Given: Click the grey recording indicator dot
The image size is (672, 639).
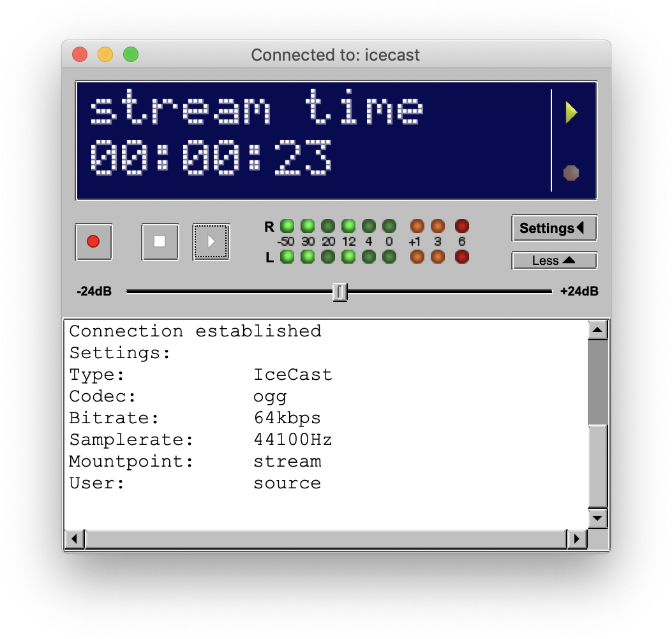Looking at the screenshot, I should click(571, 173).
